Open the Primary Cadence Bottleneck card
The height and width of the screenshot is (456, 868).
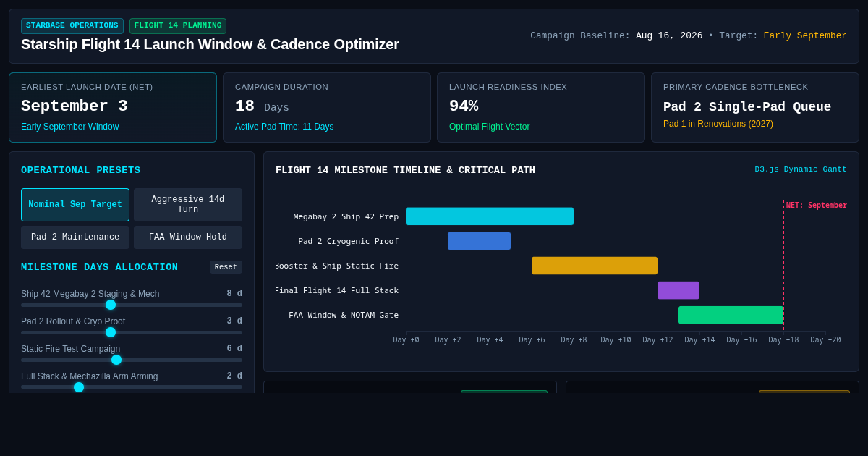(755, 107)
